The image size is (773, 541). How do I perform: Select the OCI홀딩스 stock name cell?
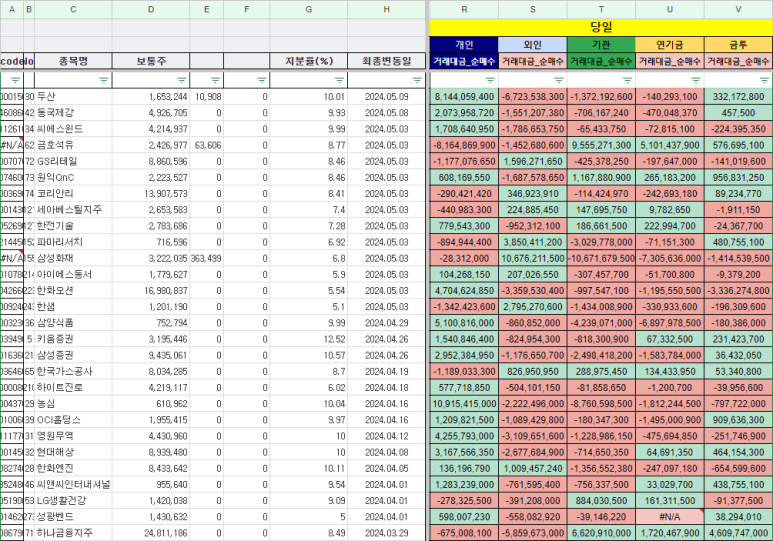(x=73, y=420)
